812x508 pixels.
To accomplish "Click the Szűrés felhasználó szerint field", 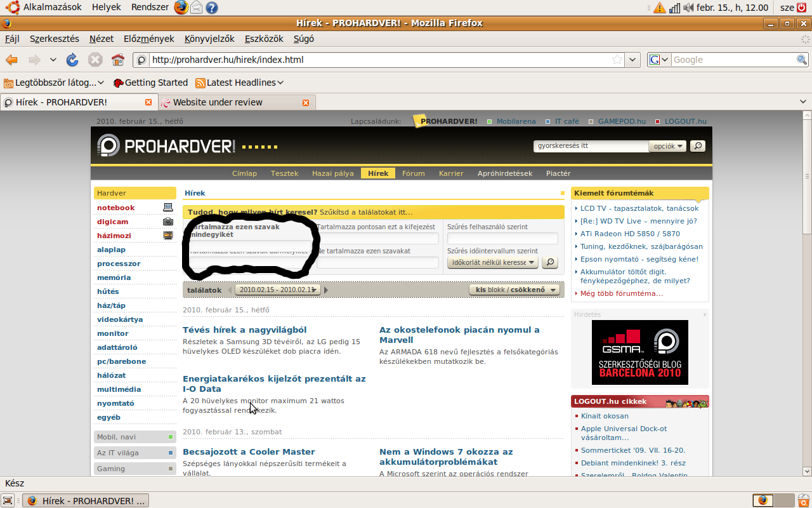I will (x=502, y=239).
